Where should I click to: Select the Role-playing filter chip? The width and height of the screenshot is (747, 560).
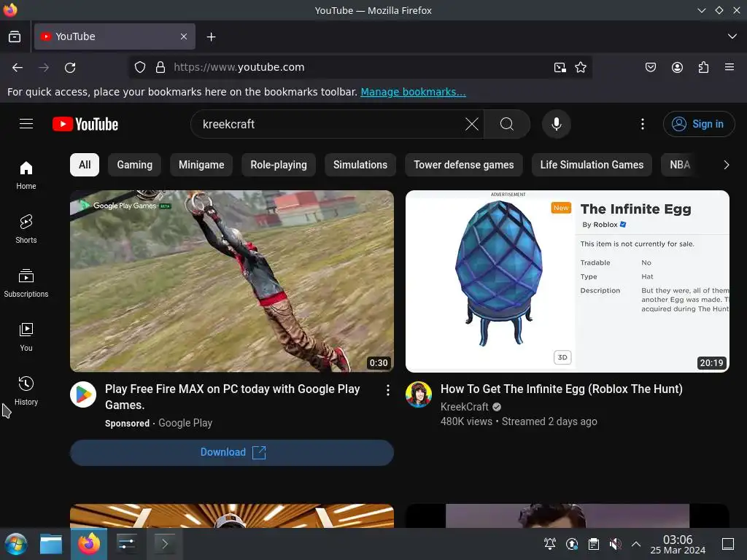(x=279, y=165)
